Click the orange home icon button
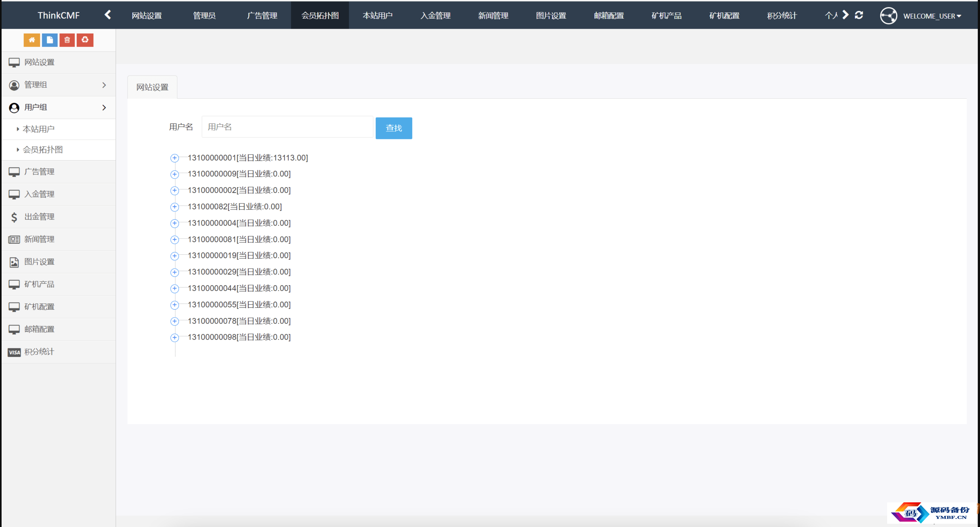This screenshot has height=527, width=980. tap(32, 40)
